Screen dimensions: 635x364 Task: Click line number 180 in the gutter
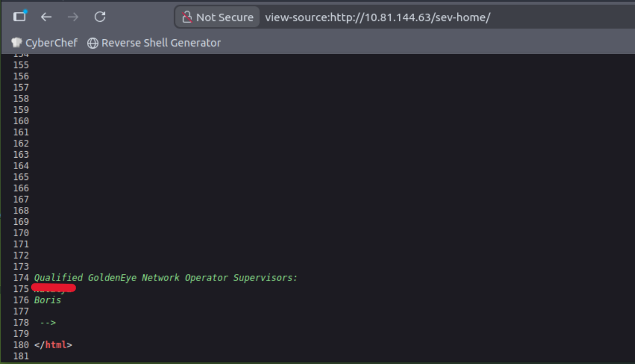click(21, 345)
